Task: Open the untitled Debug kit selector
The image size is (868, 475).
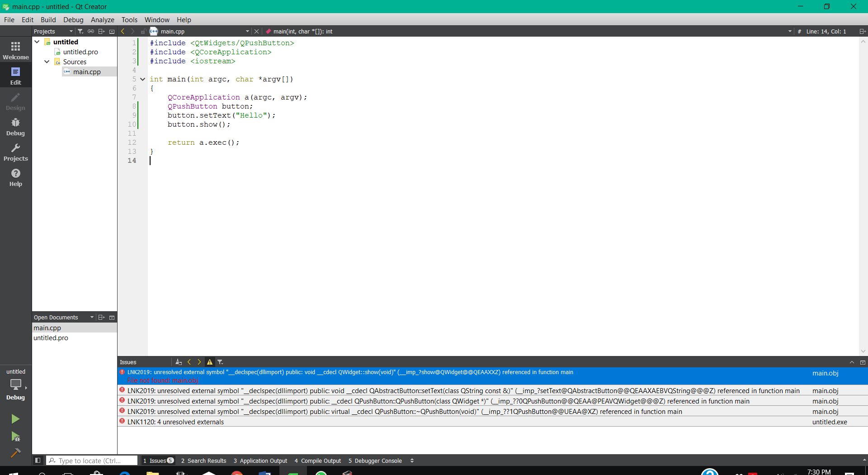Action: point(16,384)
